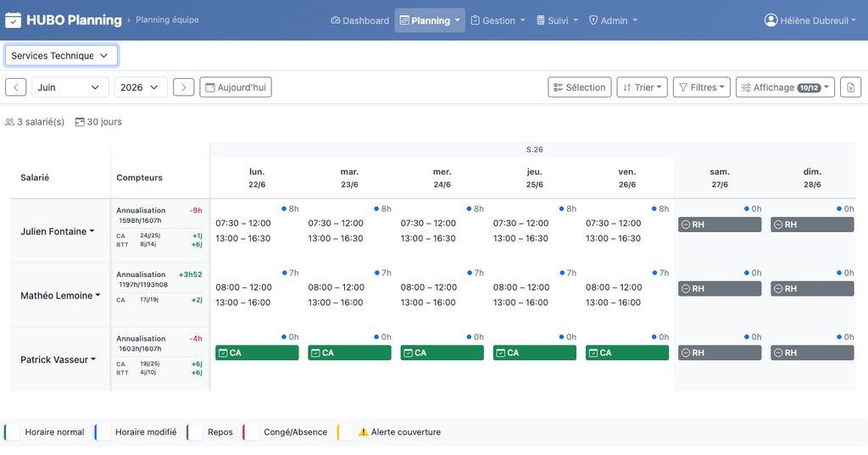Expand Mathéo Lemoine employee menu
The width and height of the screenshot is (868, 455).
(x=60, y=296)
